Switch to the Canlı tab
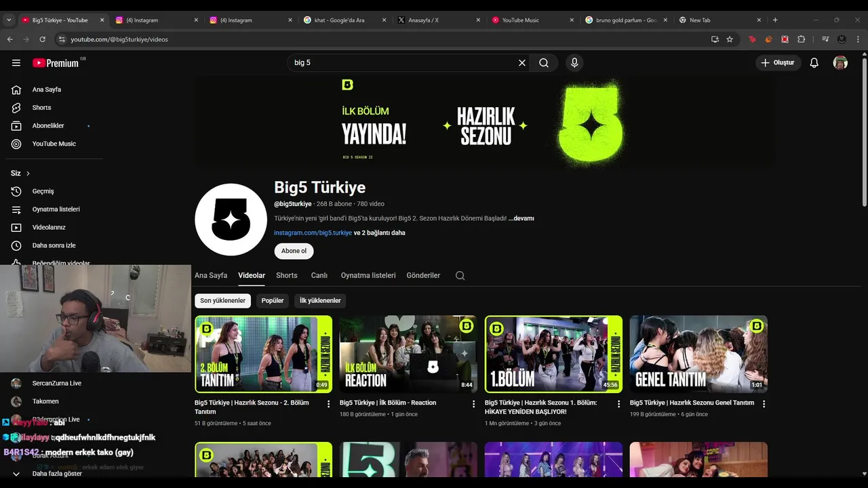Image resolution: width=868 pixels, height=488 pixels. tap(319, 275)
